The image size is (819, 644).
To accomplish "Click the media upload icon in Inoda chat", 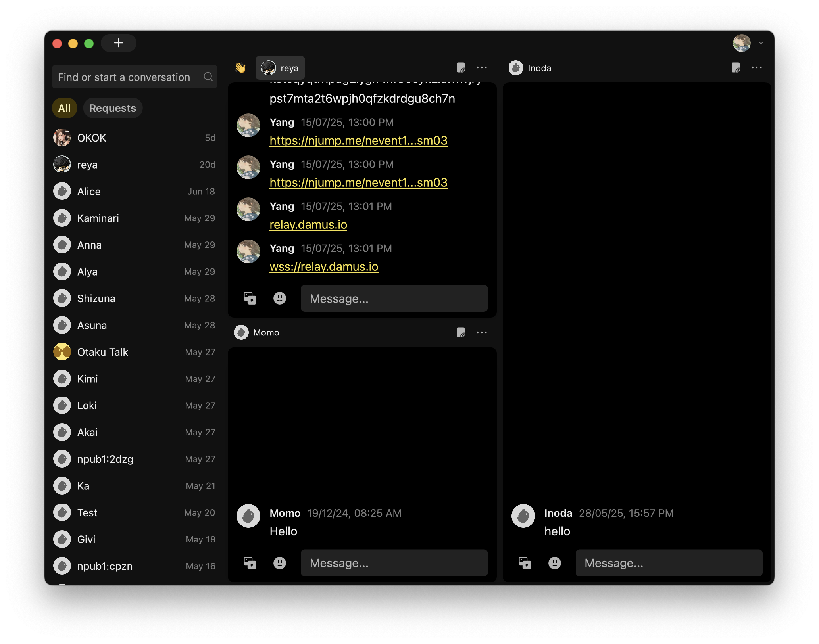I will (525, 563).
